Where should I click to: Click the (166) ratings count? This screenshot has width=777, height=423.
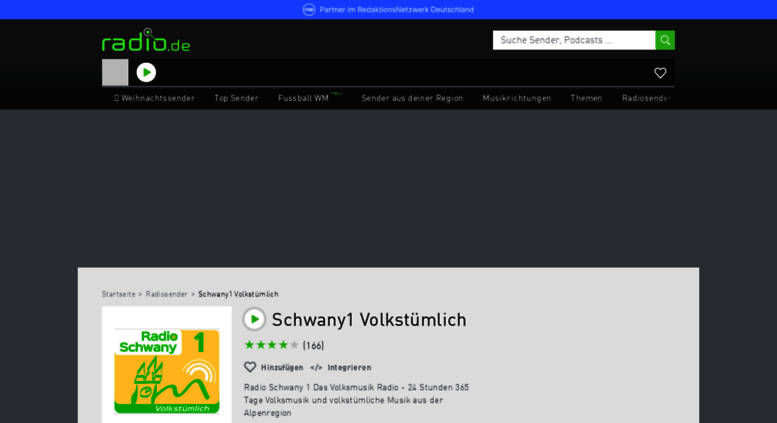(313, 345)
